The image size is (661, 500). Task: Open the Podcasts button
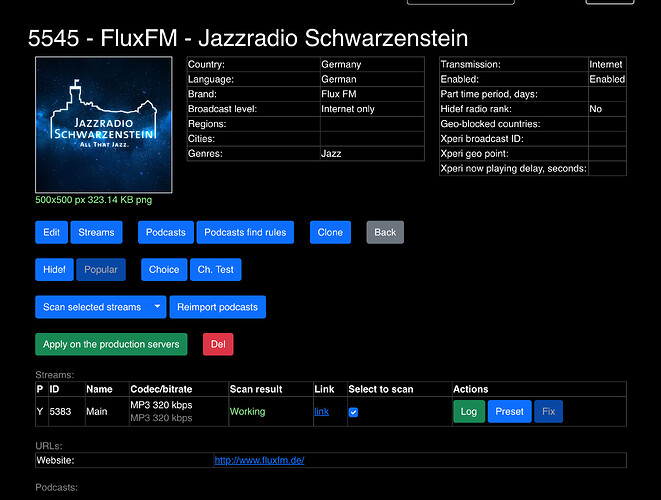pyautogui.click(x=166, y=232)
